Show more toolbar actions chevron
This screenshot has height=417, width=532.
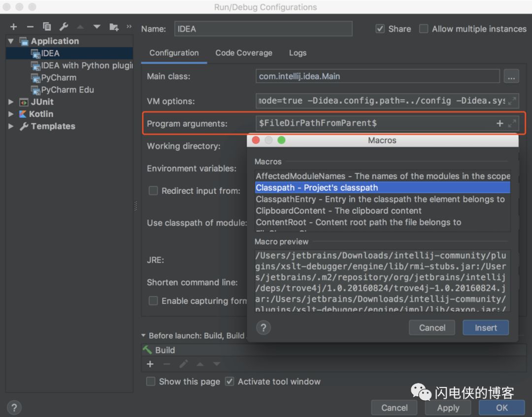click(x=129, y=27)
